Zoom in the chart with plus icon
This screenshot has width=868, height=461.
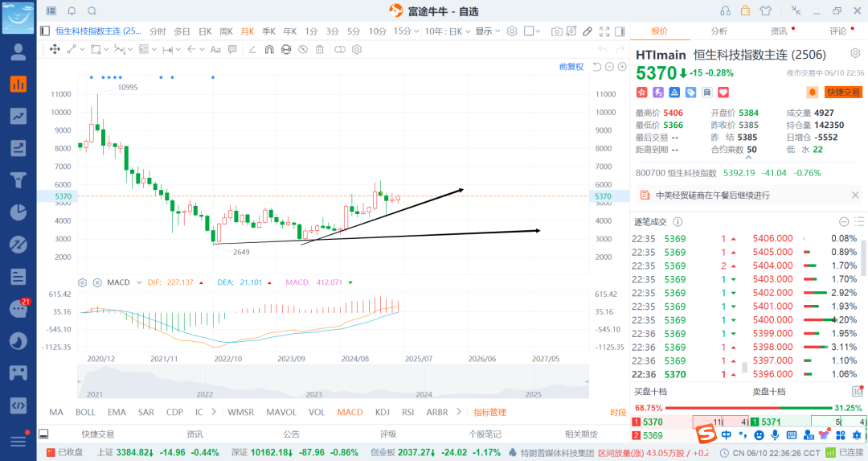tap(622, 67)
